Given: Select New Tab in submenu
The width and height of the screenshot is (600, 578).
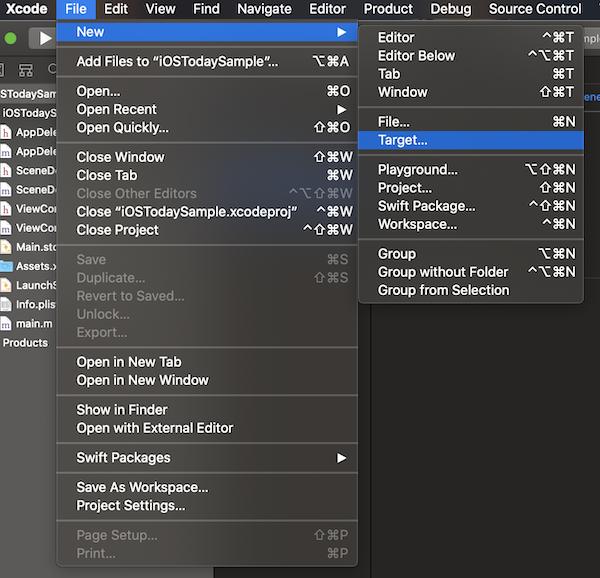Looking at the screenshot, I should click(471, 74).
